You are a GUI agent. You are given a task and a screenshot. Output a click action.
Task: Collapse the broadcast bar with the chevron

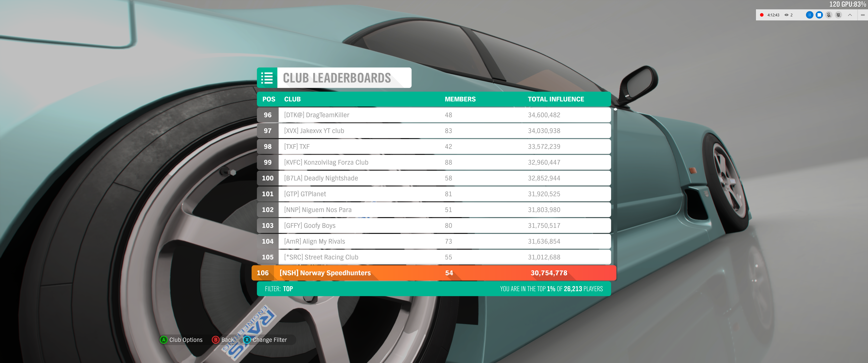850,15
